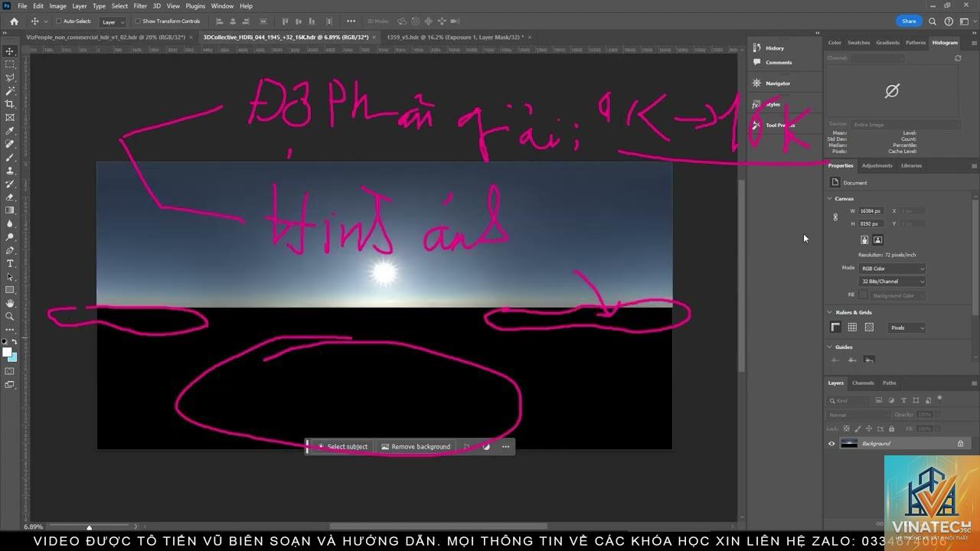980x551 pixels.
Task: Toggle Quick Mask mode icon
Action: click(10, 371)
